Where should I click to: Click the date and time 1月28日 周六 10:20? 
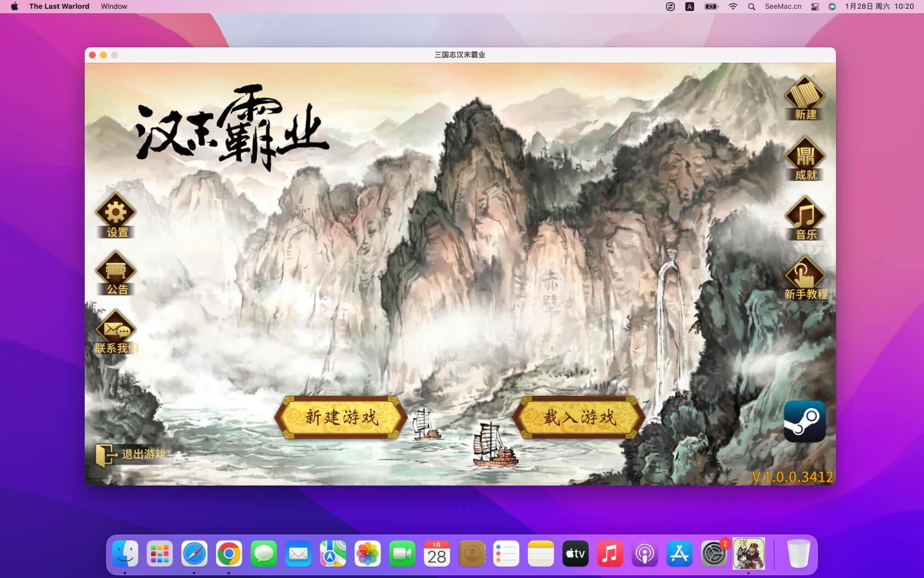point(879,7)
